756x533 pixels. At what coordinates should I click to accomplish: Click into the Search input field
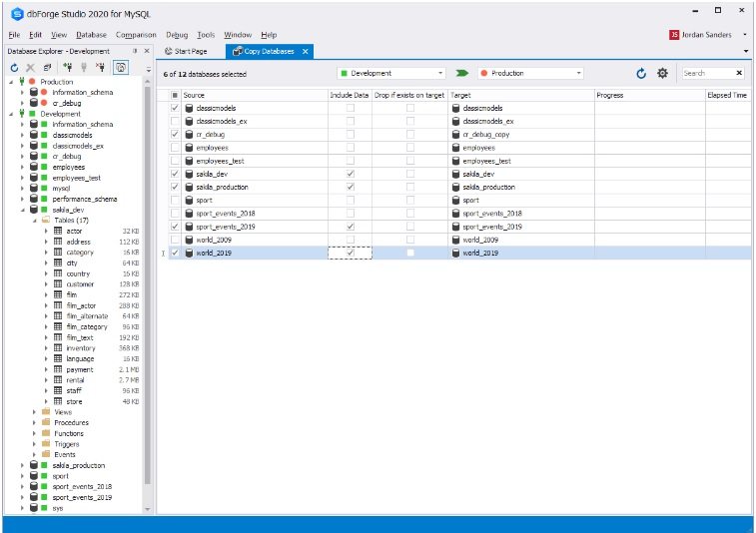pos(708,73)
